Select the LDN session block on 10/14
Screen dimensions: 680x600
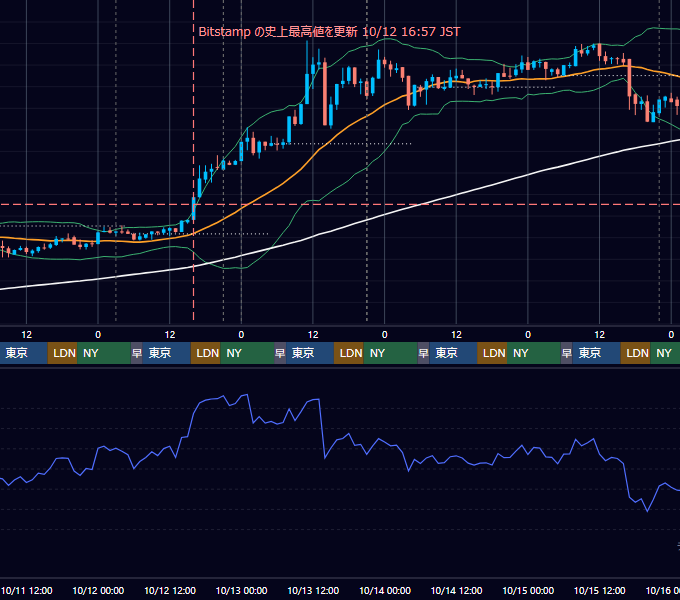point(492,353)
